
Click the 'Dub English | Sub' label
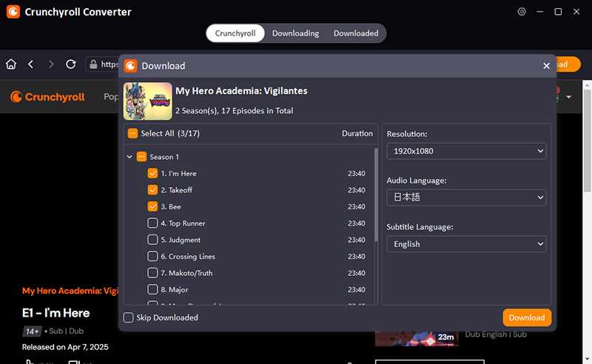point(496,334)
